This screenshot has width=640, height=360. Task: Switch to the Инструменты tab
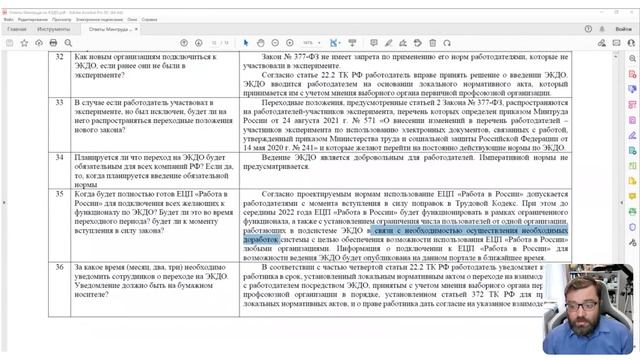53,29
